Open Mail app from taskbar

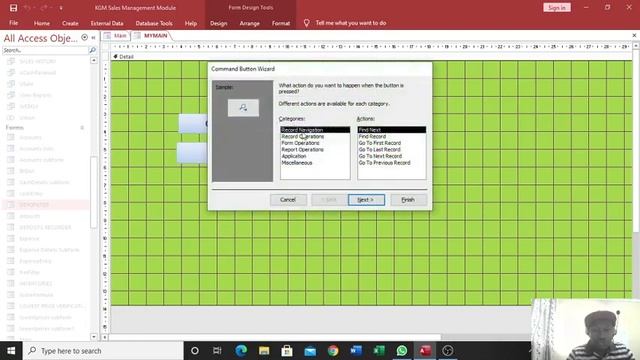click(310, 351)
